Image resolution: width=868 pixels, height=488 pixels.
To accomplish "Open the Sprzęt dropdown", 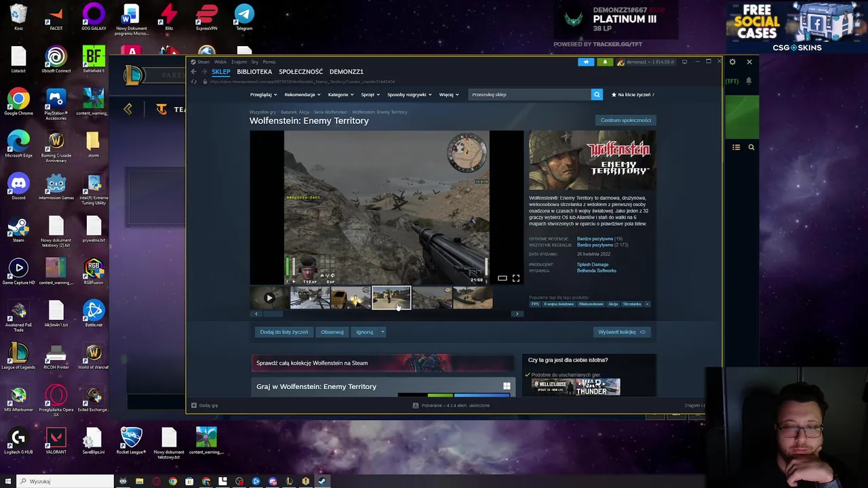I will click(x=370, y=95).
